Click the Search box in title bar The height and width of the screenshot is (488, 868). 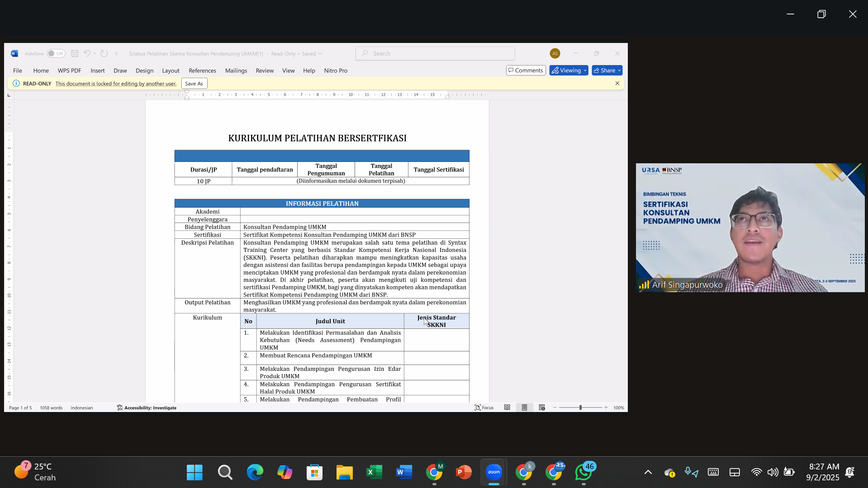tap(435, 53)
